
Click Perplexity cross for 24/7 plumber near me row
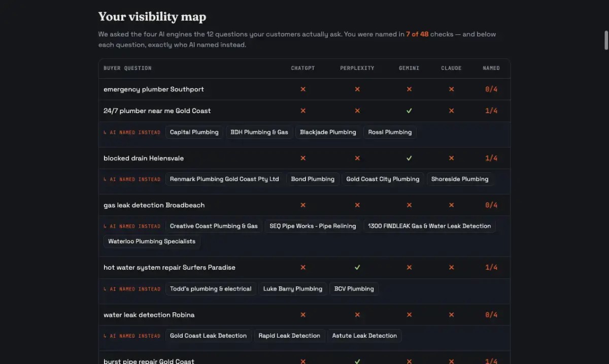(x=357, y=111)
